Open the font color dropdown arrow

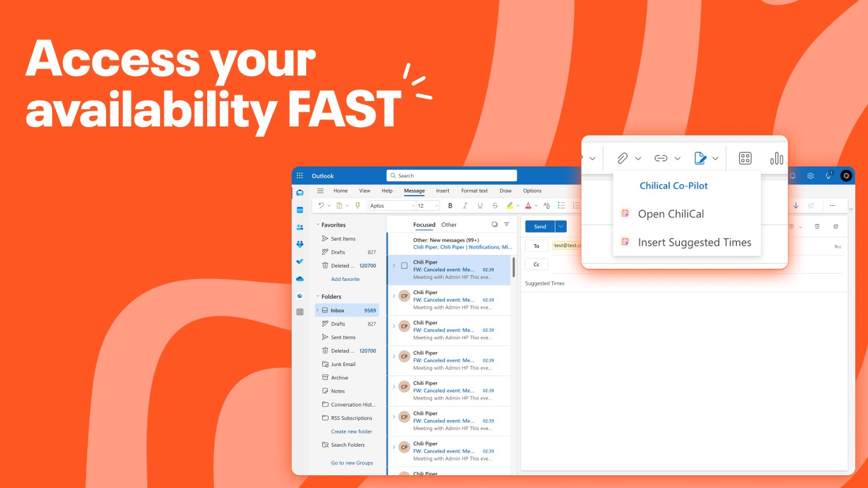coord(536,206)
